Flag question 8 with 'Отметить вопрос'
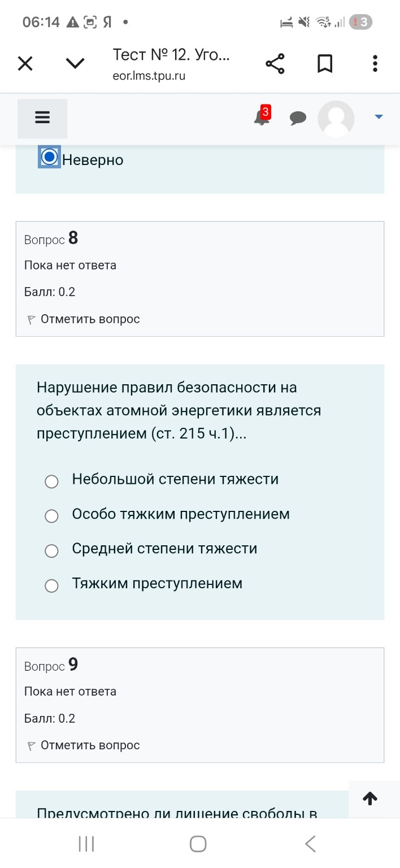The height and width of the screenshot is (868, 400). [82, 319]
